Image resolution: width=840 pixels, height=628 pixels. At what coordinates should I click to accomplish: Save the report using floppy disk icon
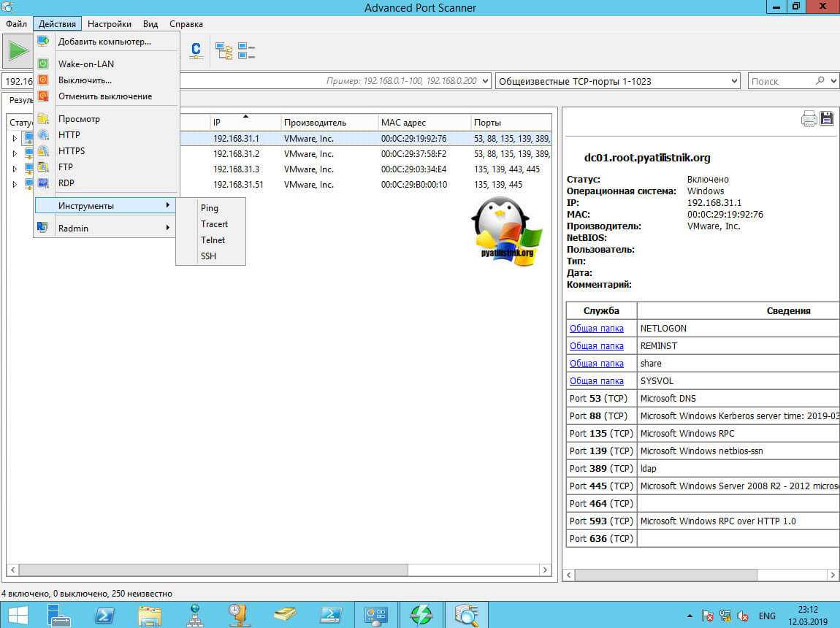[827, 119]
